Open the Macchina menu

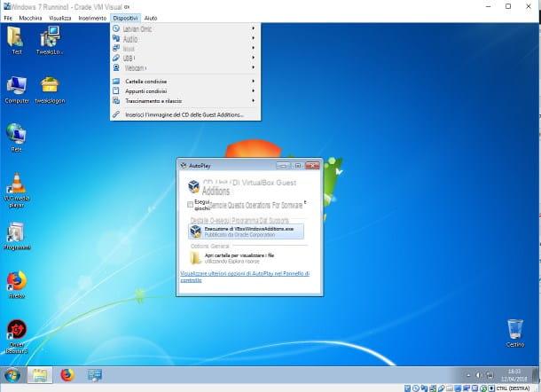[x=30, y=18]
